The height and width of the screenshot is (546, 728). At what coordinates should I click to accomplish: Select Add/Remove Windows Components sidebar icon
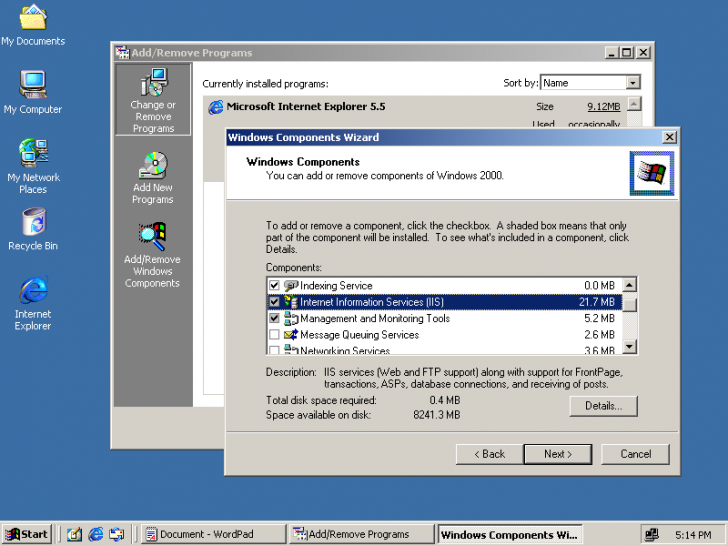[x=152, y=238]
